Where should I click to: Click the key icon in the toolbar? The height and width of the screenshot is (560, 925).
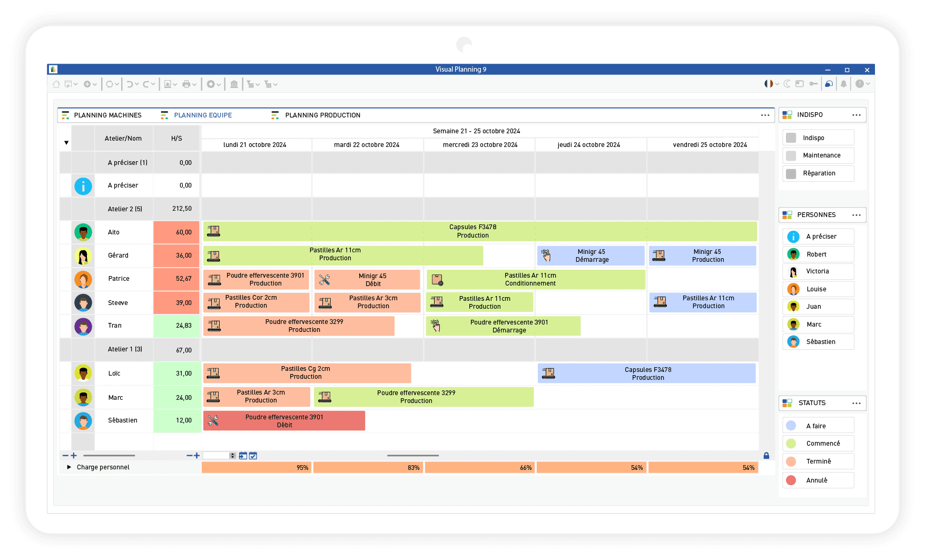pyautogui.click(x=813, y=84)
